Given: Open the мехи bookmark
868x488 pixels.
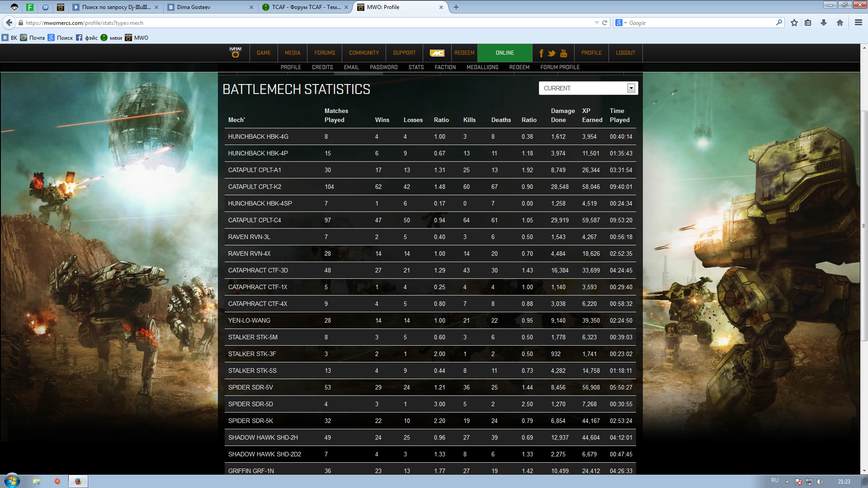Looking at the screenshot, I should pyautogui.click(x=111, y=38).
